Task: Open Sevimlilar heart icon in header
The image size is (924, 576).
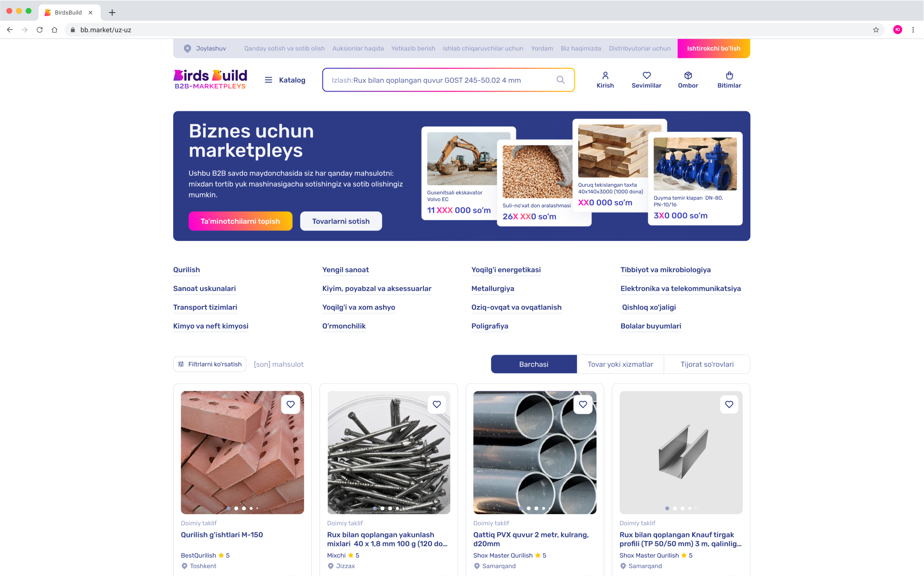Action: click(x=646, y=75)
